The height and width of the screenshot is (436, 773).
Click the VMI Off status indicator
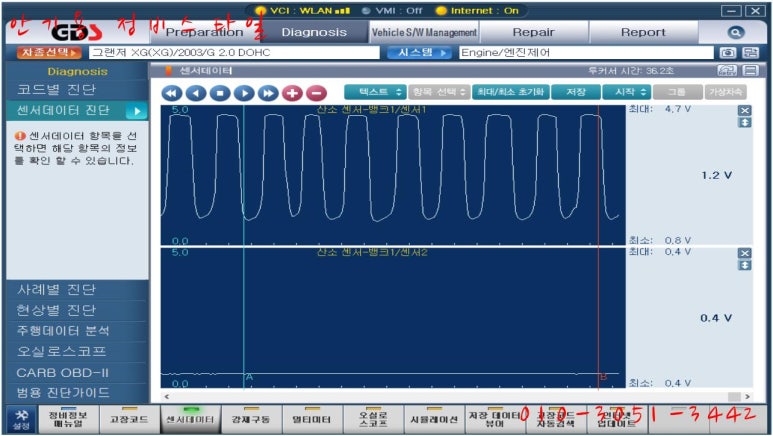point(392,10)
